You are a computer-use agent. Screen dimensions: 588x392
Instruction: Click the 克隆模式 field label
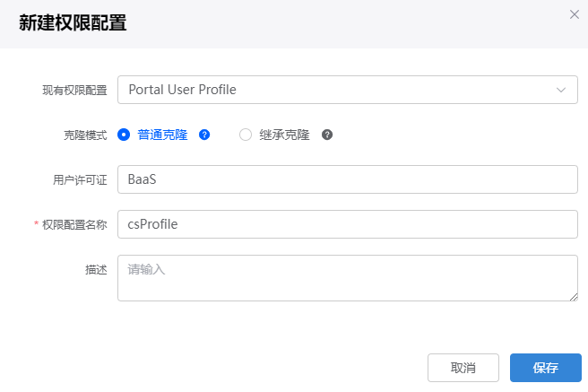85,135
